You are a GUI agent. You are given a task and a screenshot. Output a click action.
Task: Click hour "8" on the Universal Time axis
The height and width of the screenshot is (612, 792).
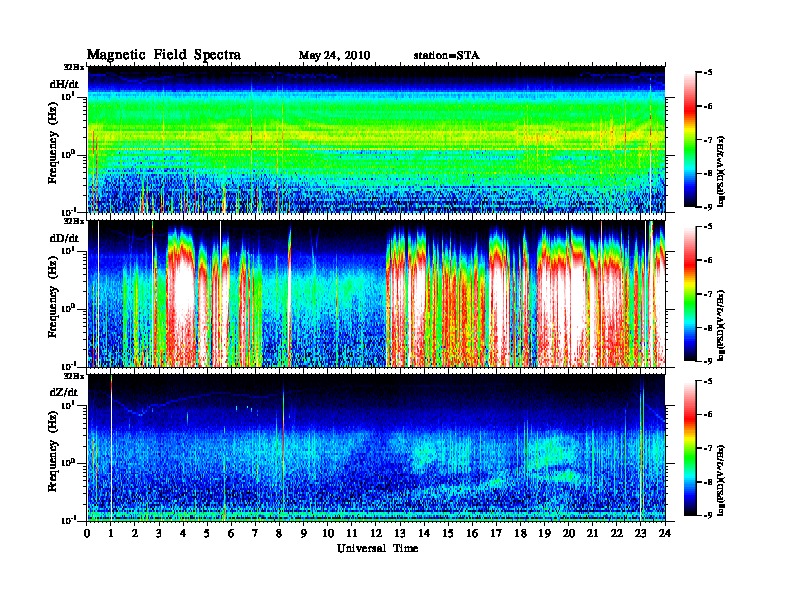(x=279, y=534)
